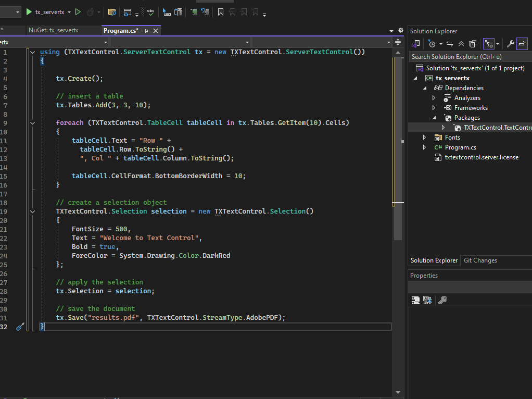532x399 pixels.
Task: Switch to the Git Changes tab
Action: click(480, 260)
